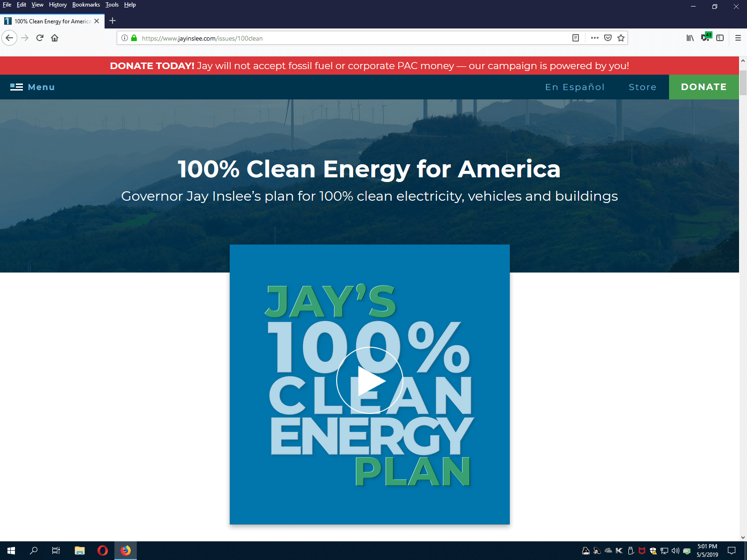Screen dimensions: 747x560
Task: Click the green padlock connection icon
Action: [134, 38]
